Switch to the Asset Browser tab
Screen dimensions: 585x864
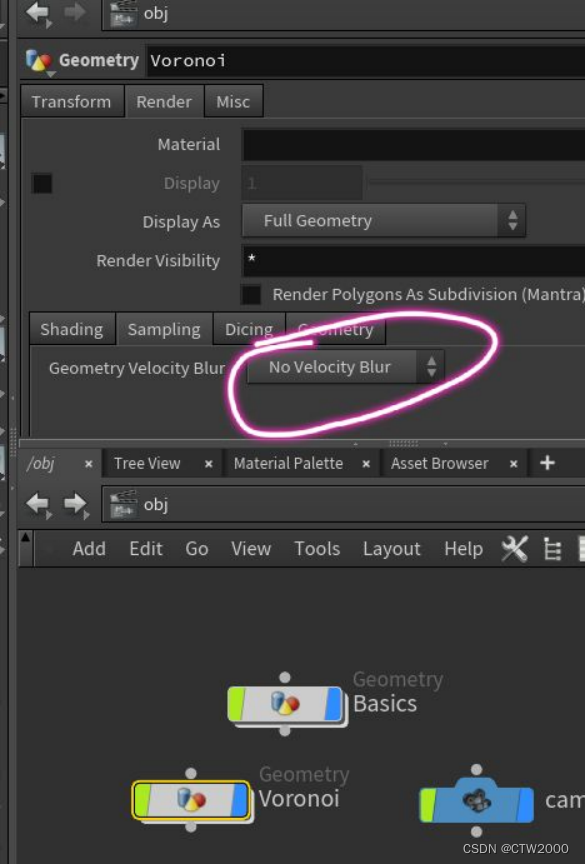point(440,463)
